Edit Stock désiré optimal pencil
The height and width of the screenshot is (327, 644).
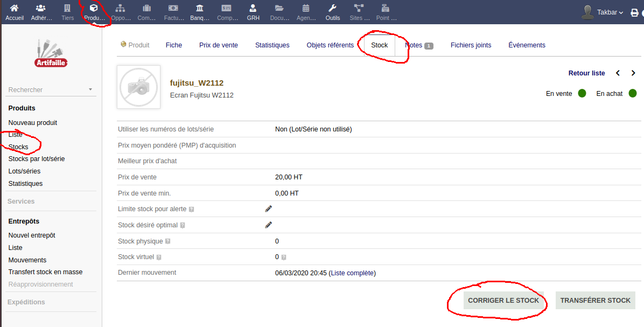pyautogui.click(x=269, y=225)
